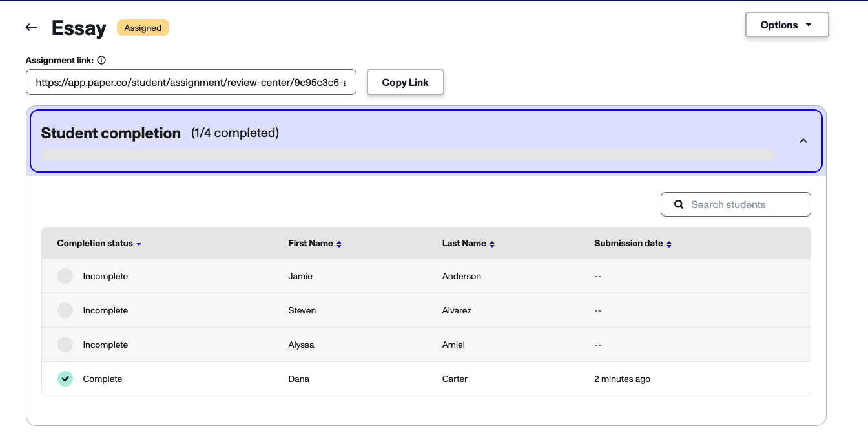868x446 pixels.
Task: Click the '--' submission date for Alvarez
Action: (x=598, y=310)
